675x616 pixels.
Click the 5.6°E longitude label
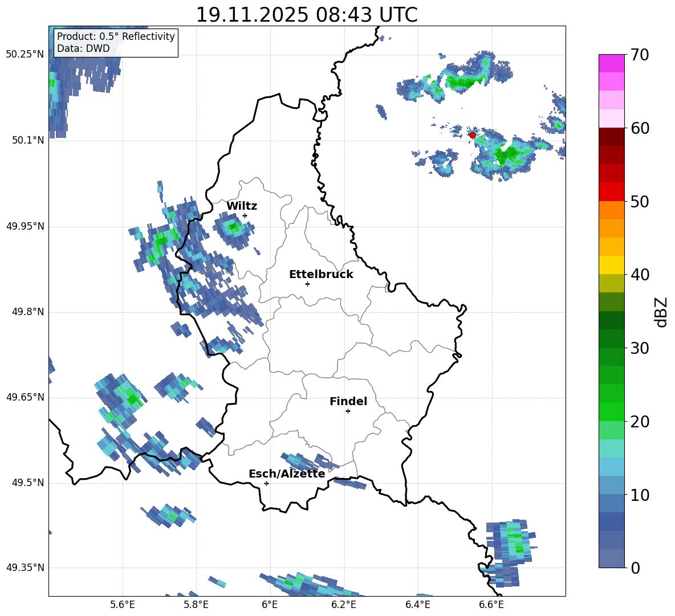pyautogui.click(x=123, y=605)
